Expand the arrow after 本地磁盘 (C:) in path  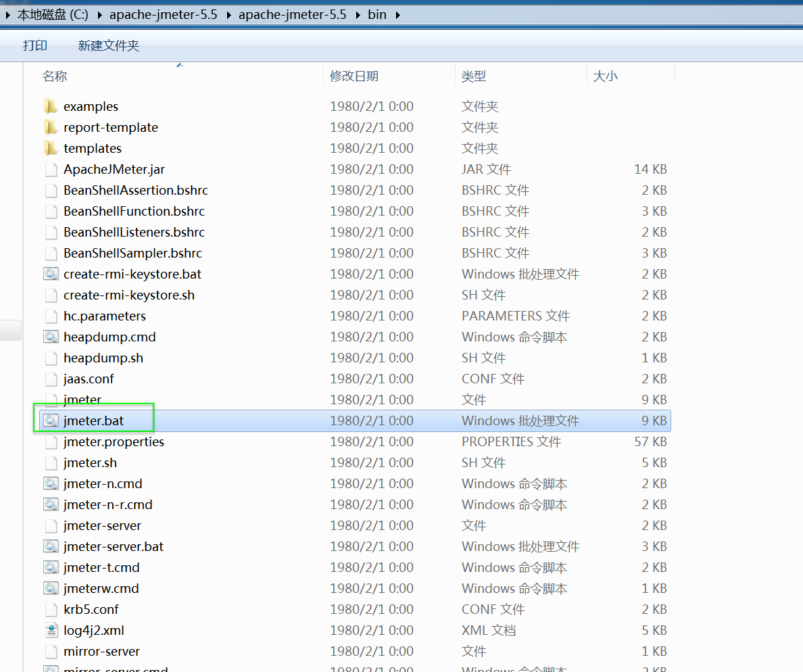tap(99, 15)
